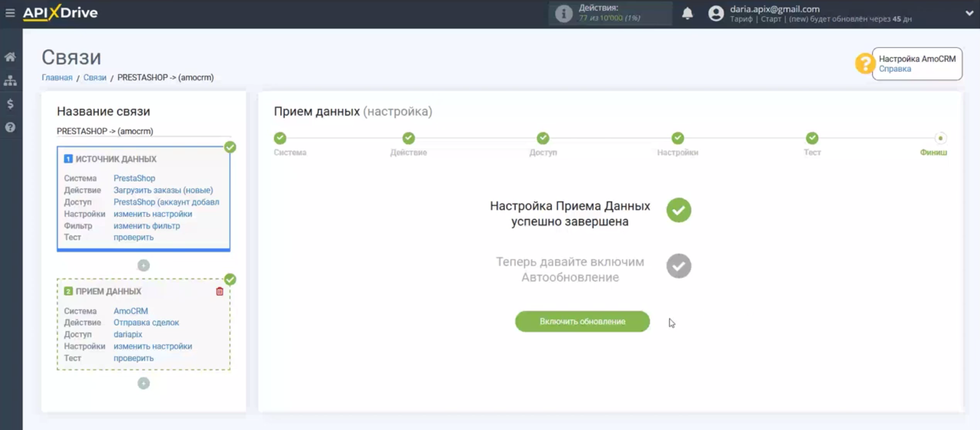Viewport: 980px width, 430px height.
Task: Click the Источник данных green check badge
Action: coord(230,147)
